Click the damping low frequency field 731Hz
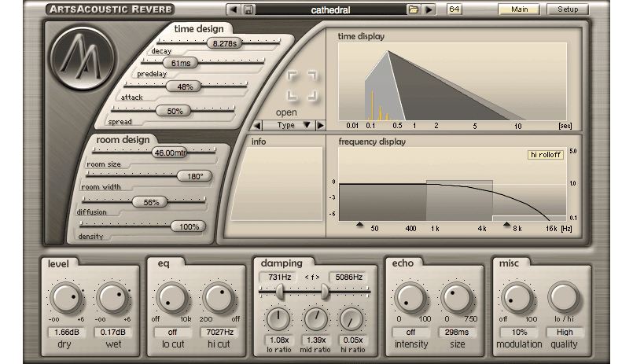The height and width of the screenshot is (364, 633). click(x=279, y=278)
